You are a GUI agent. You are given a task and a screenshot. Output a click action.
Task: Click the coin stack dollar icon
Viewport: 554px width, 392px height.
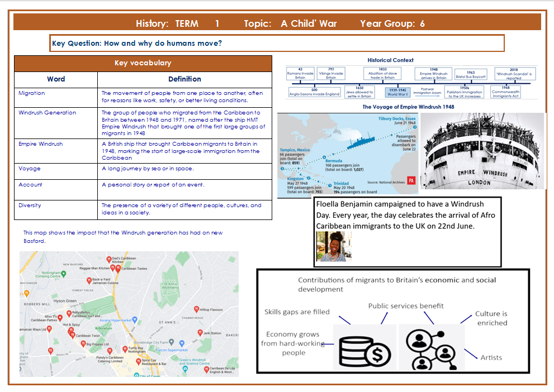pyautogui.click(x=365, y=353)
